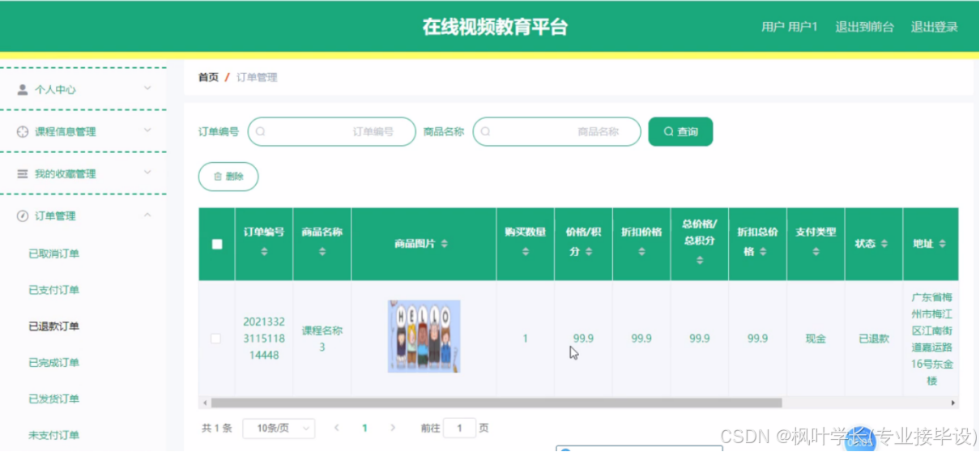Click the search icon in 订单编号 field
The width and height of the screenshot is (980, 452).
click(261, 131)
